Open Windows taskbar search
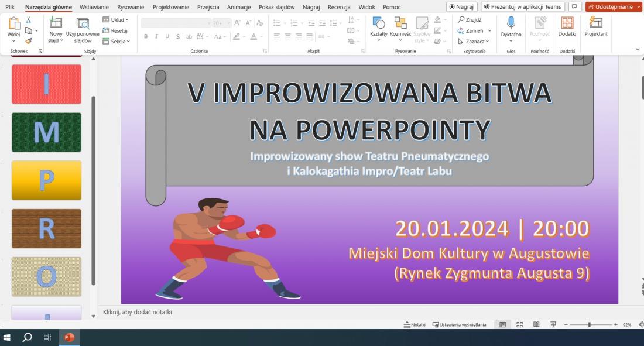 pyautogui.click(x=27, y=337)
